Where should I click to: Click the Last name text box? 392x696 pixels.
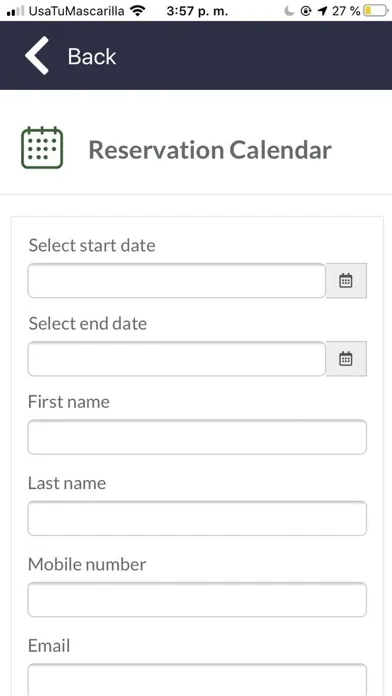197,518
